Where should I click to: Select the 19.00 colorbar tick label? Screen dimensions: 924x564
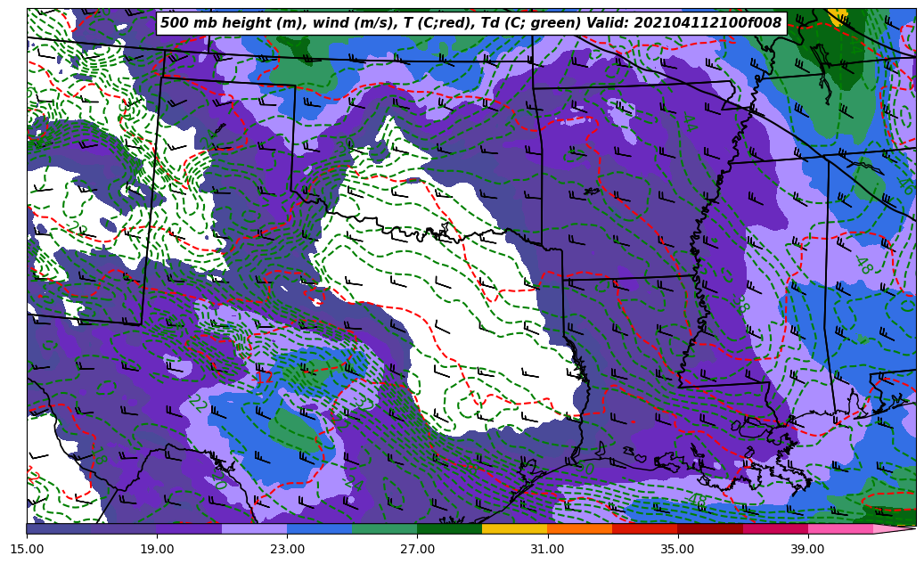pyautogui.click(x=157, y=550)
